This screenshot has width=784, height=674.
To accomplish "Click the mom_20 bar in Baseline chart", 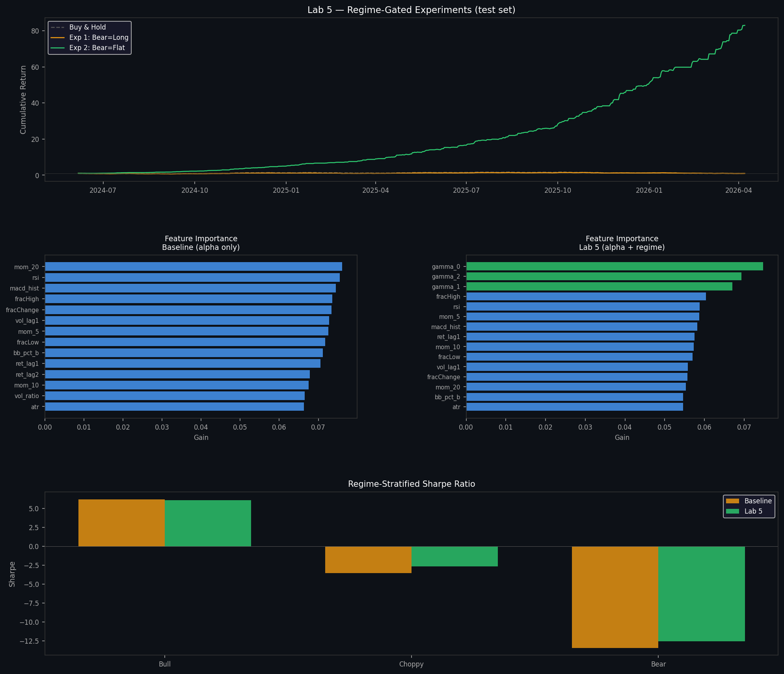I will click(194, 266).
